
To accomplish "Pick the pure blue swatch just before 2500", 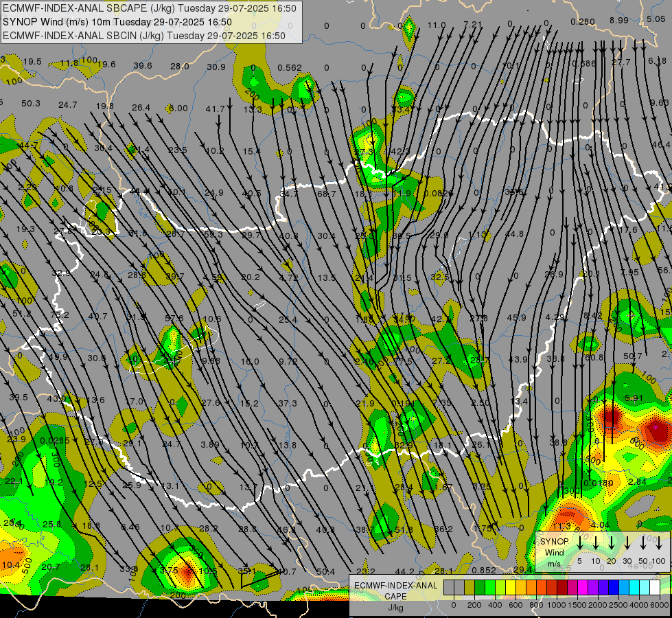I will pyautogui.click(x=613, y=588).
